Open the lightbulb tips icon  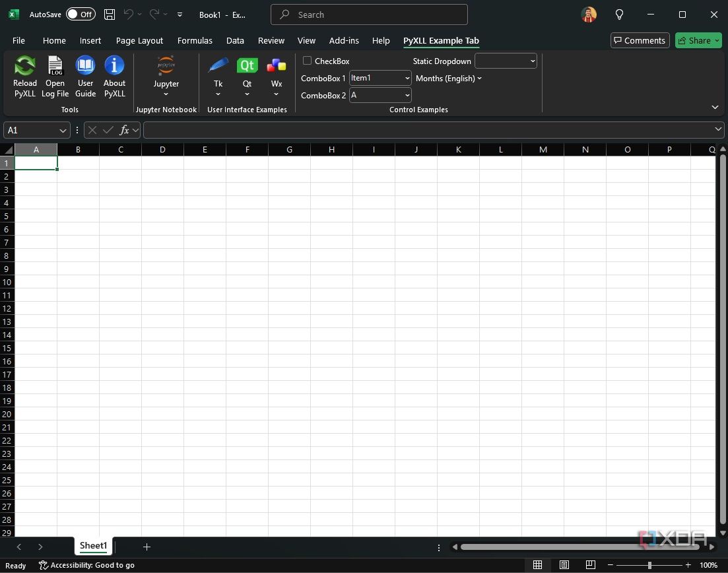tap(619, 15)
